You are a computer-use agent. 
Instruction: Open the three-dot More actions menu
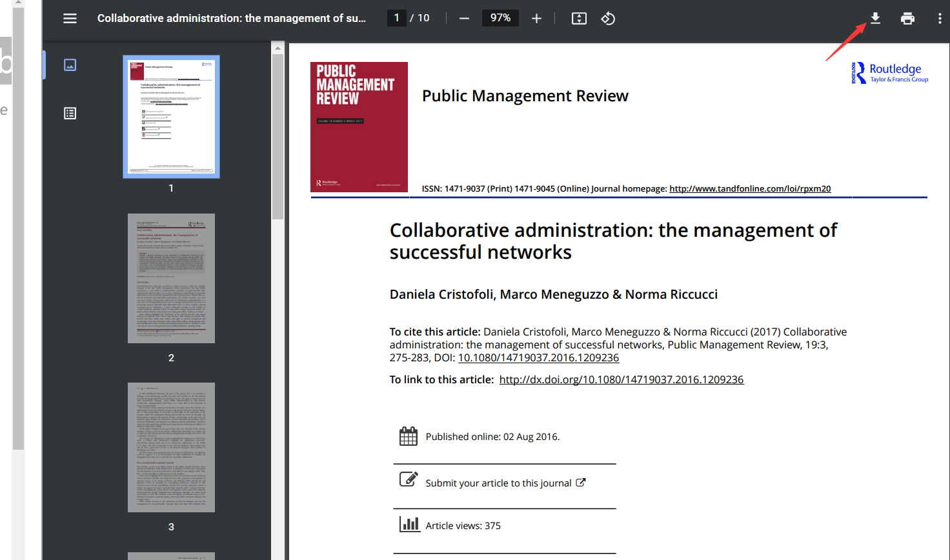[x=939, y=19]
